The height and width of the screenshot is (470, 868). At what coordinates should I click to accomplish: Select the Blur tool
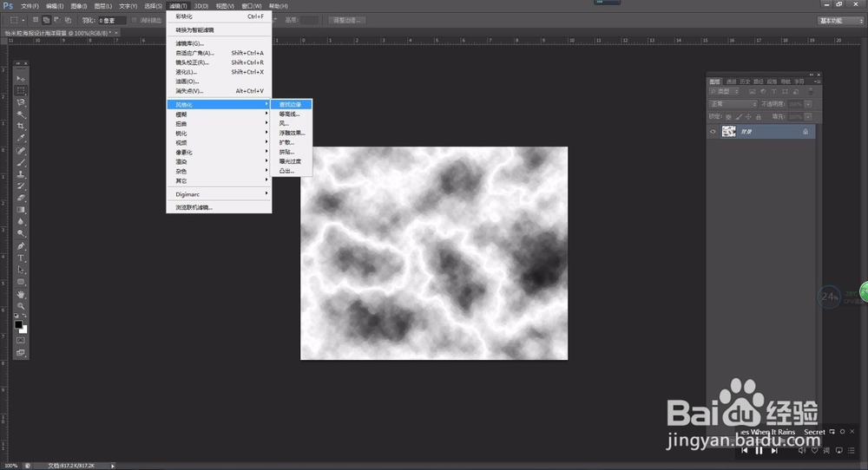pos(21,222)
